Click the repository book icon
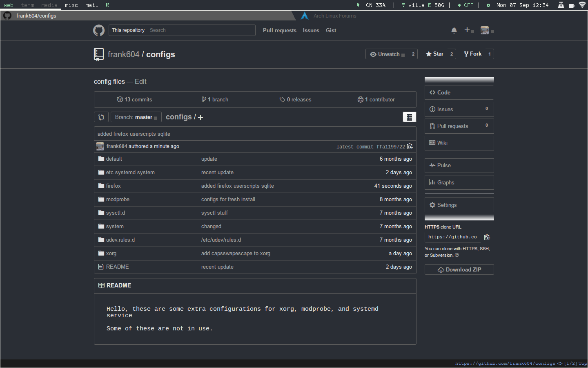Screen dimensions: 588x368 click(x=99, y=54)
